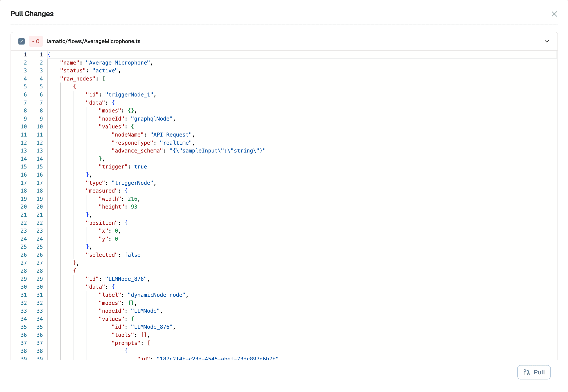Click the Pull Changes heading
568x392 pixels.
click(x=32, y=14)
